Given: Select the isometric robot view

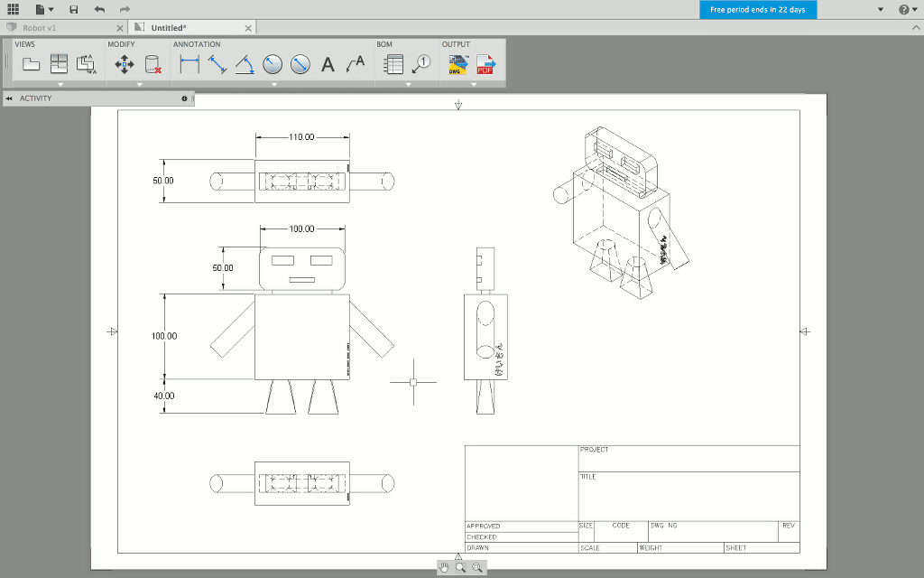Looking at the screenshot, I should [622, 212].
